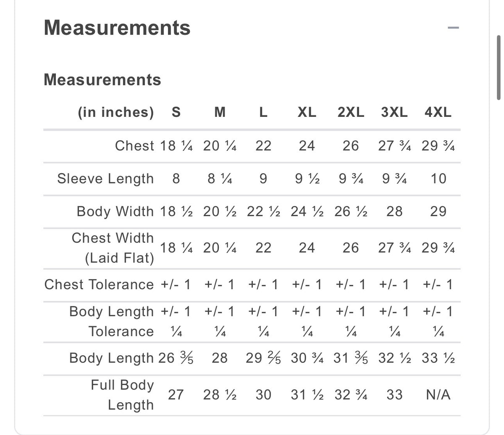Click the Chest Tolerance row label

(99, 285)
